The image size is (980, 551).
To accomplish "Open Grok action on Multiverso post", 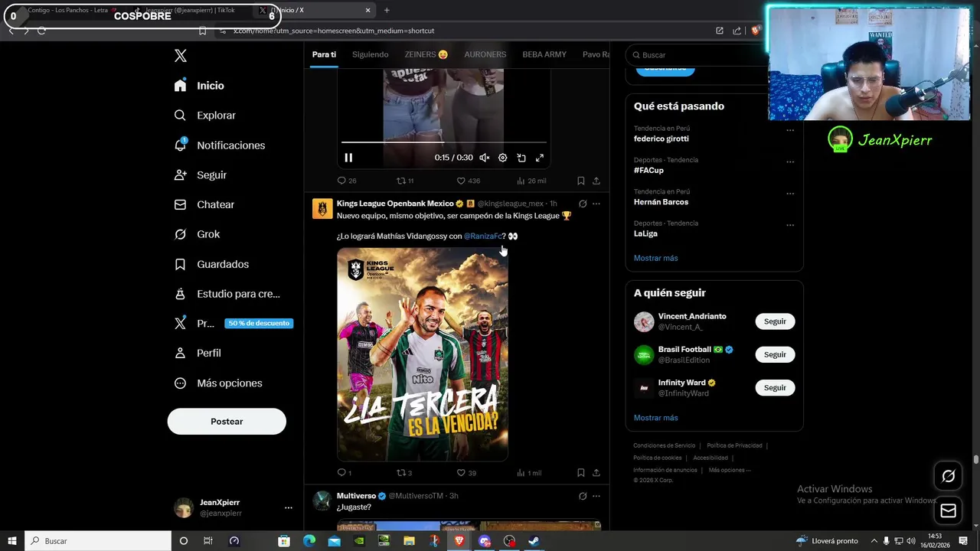I will tap(583, 496).
